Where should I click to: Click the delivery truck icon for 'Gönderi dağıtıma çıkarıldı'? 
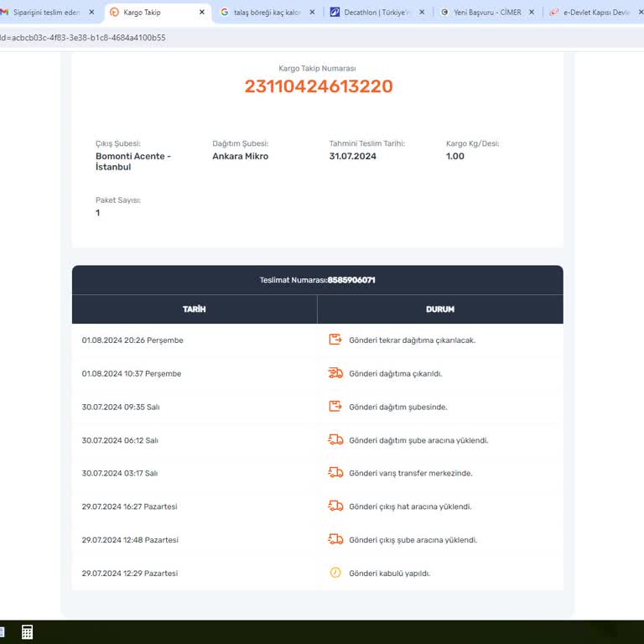(x=335, y=373)
